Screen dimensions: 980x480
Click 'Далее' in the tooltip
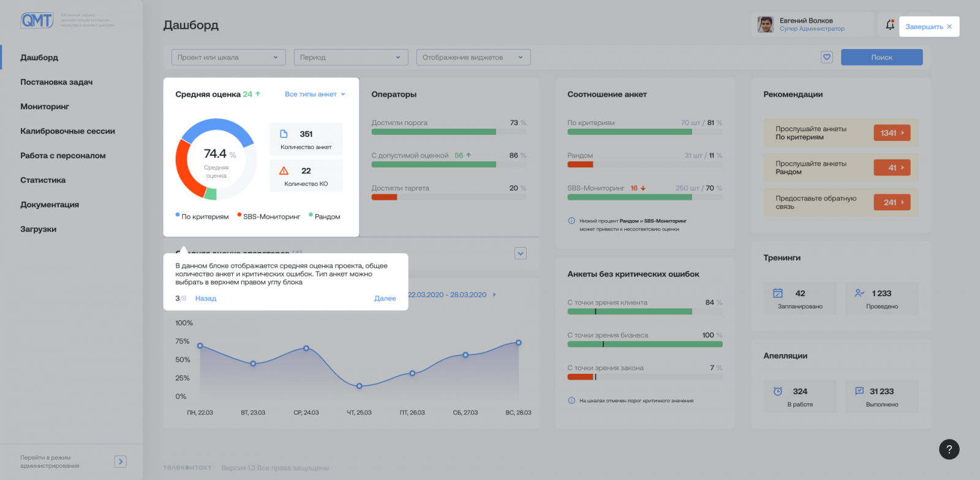tap(385, 299)
